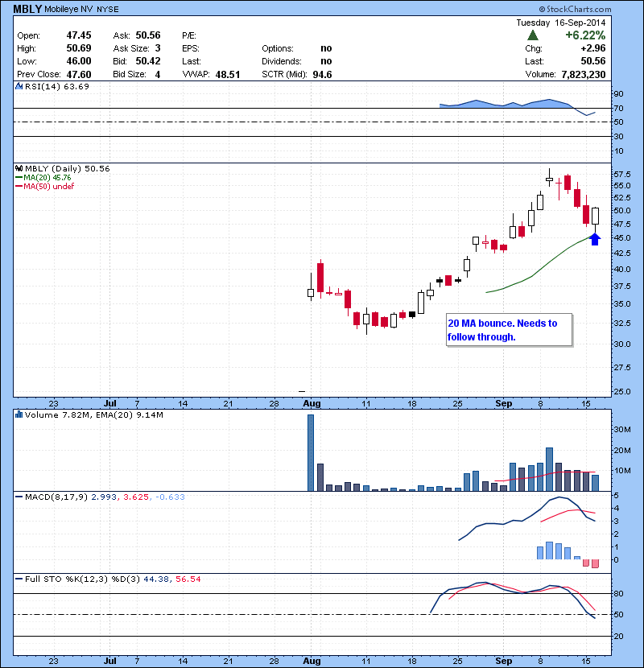Click the 20 MA bounce annotation note
644x668 pixels.
coord(509,330)
